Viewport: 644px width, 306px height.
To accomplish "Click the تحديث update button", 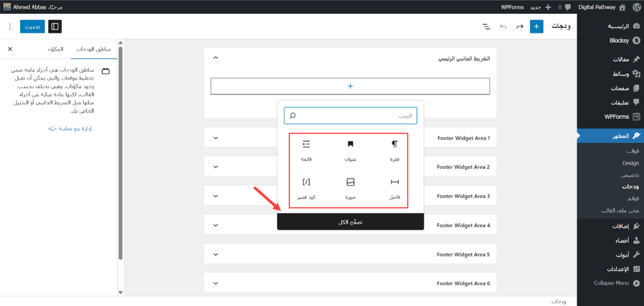I will point(32,27).
